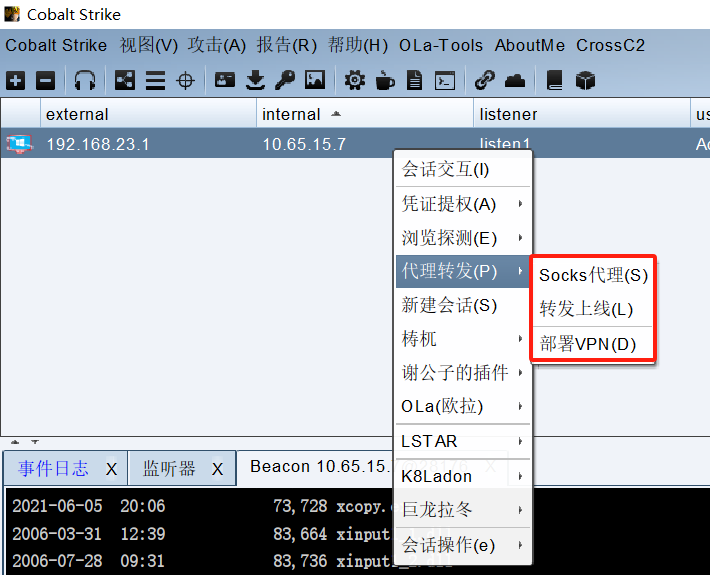The width and height of the screenshot is (710, 575).
Task: Click the book help icon
Action: pos(554,81)
